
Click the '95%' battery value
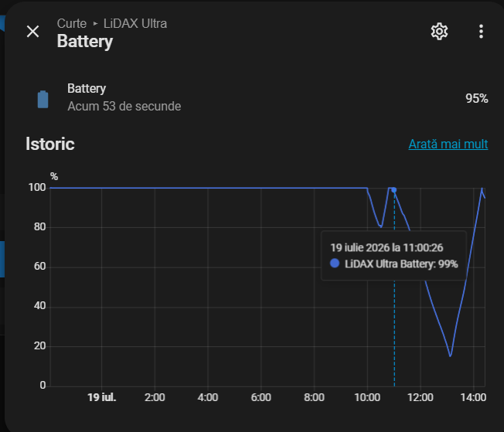coord(477,99)
